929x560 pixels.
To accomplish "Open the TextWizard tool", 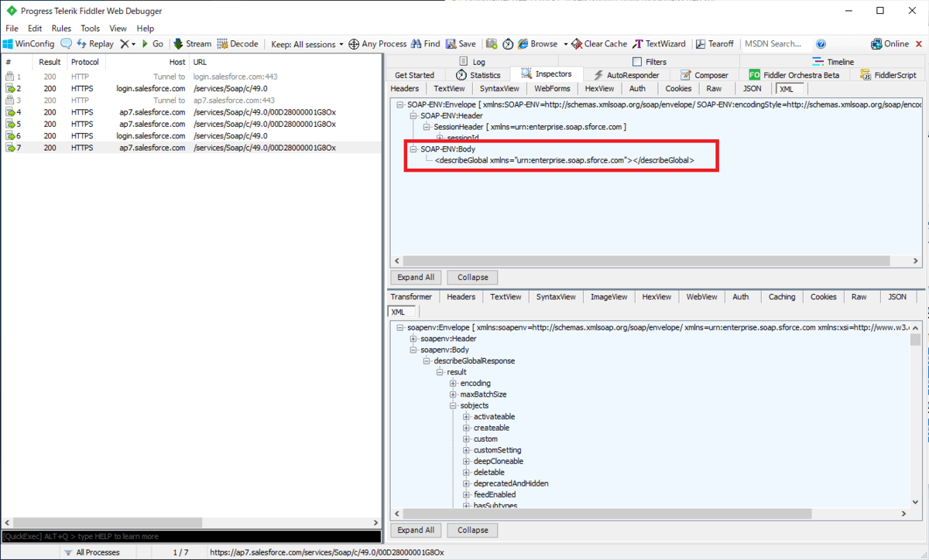I will point(659,44).
